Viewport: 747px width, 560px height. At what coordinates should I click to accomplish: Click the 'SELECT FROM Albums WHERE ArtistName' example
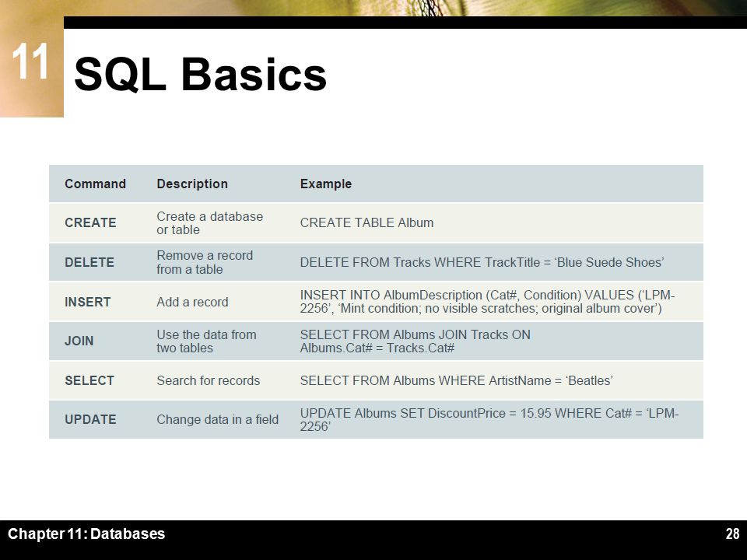coord(457,380)
